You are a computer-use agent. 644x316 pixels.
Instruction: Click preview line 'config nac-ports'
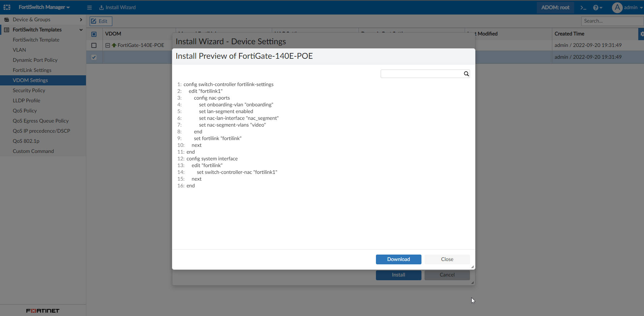[212, 98]
